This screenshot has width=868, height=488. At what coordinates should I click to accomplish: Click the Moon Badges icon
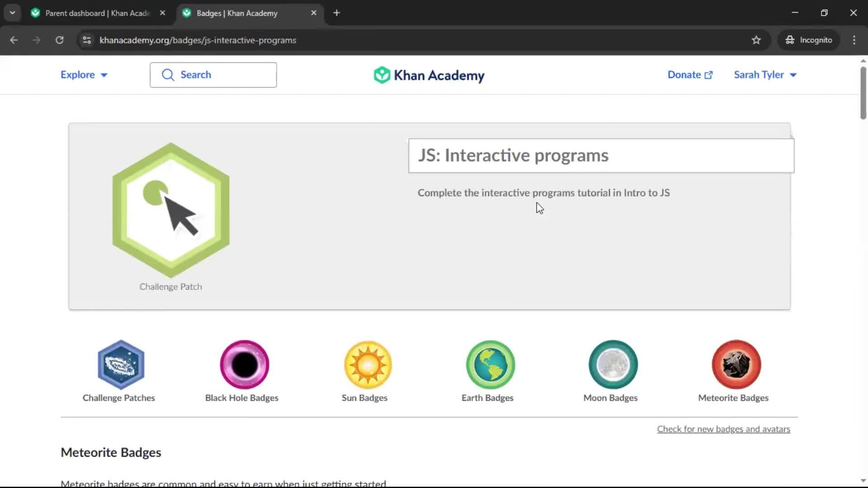(x=613, y=365)
